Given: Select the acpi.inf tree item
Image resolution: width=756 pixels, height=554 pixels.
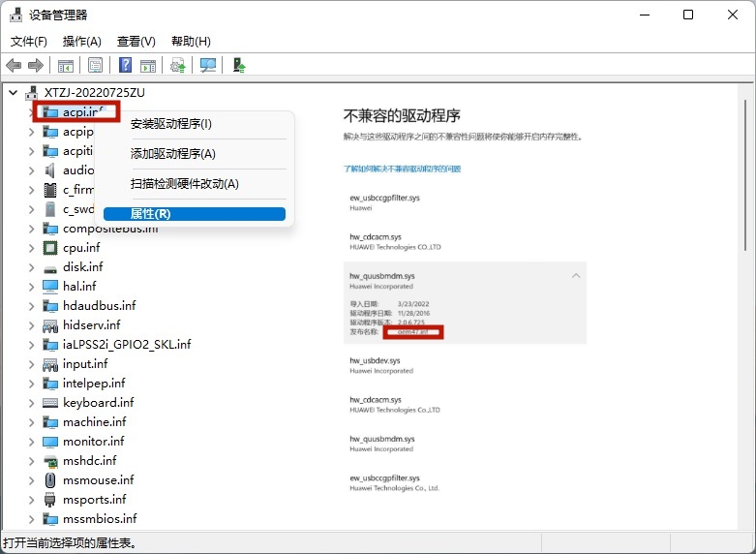Looking at the screenshot, I should (x=82, y=112).
